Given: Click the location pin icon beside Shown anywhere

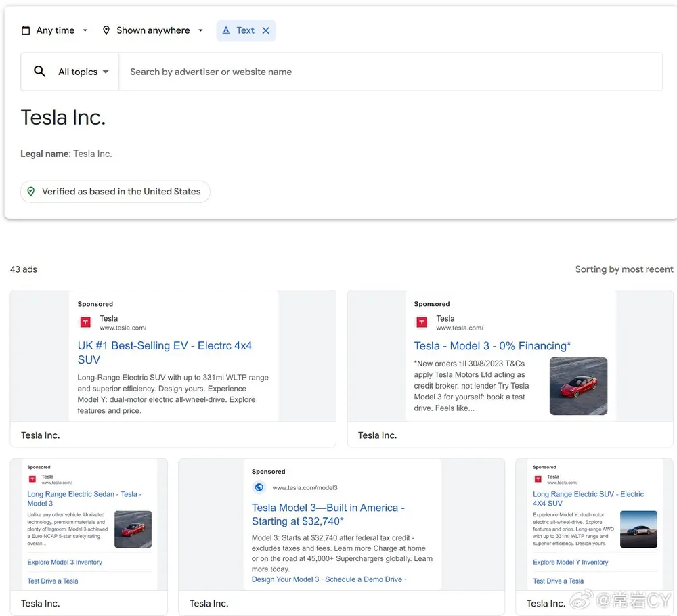Looking at the screenshot, I should pyautogui.click(x=106, y=30).
